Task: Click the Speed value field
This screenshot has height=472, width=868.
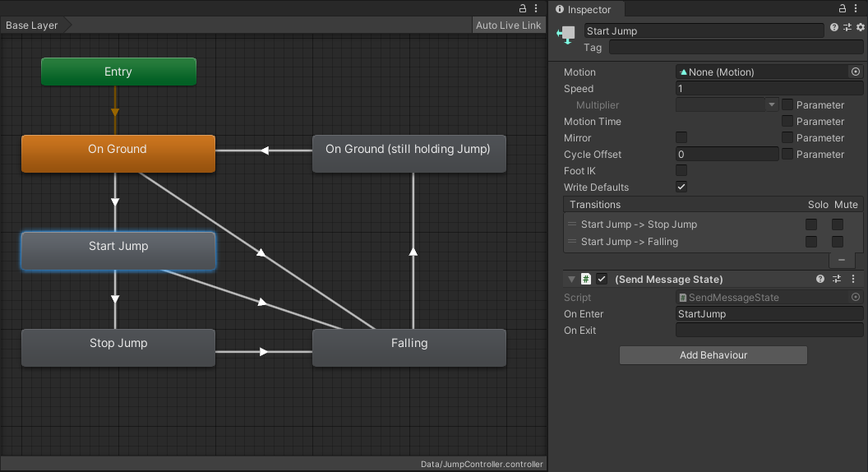Action: pos(769,88)
